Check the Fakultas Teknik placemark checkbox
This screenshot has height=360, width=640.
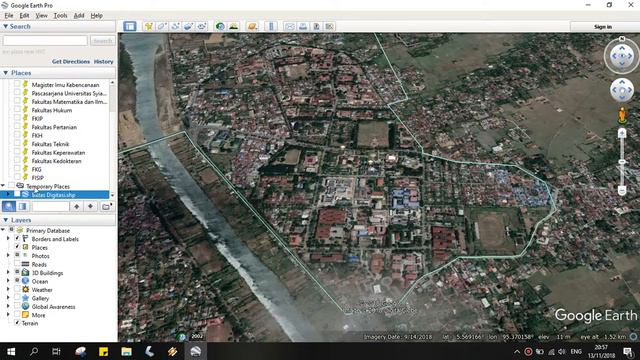(x=17, y=143)
